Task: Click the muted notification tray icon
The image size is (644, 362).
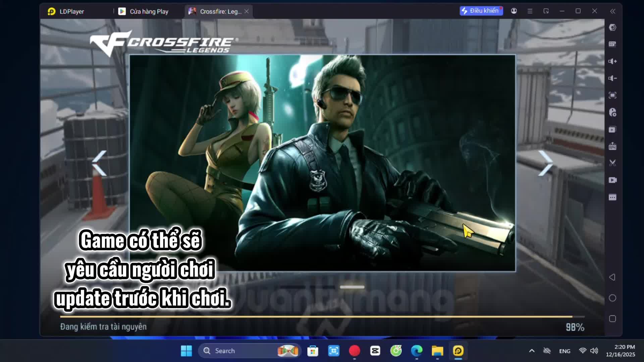Action: pyautogui.click(x=547, y=351)
